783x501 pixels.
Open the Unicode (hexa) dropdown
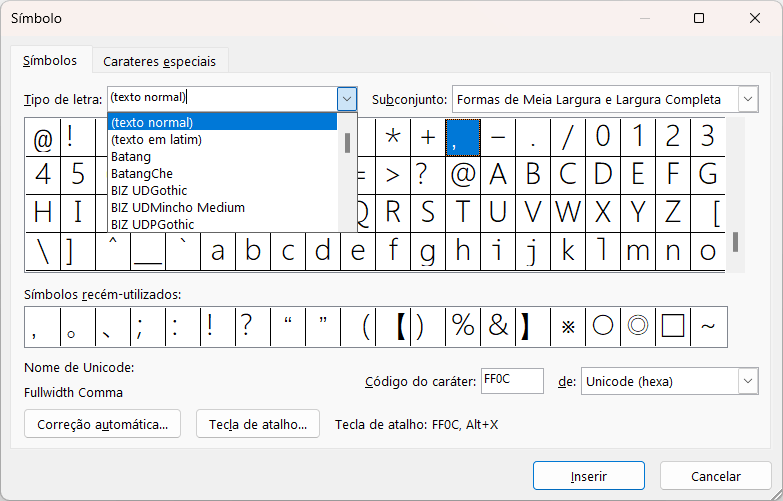pos(748,381)
